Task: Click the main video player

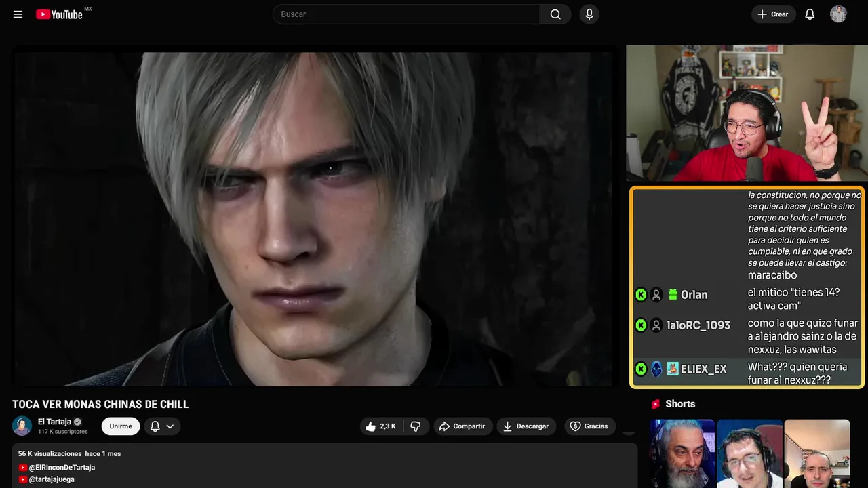Action: coord(315,218)
